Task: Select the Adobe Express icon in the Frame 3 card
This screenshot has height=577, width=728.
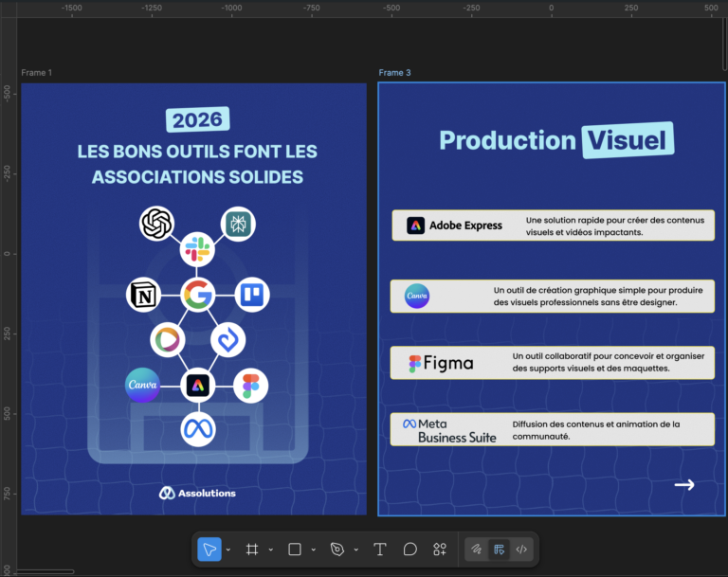Action: pos(415,225)
